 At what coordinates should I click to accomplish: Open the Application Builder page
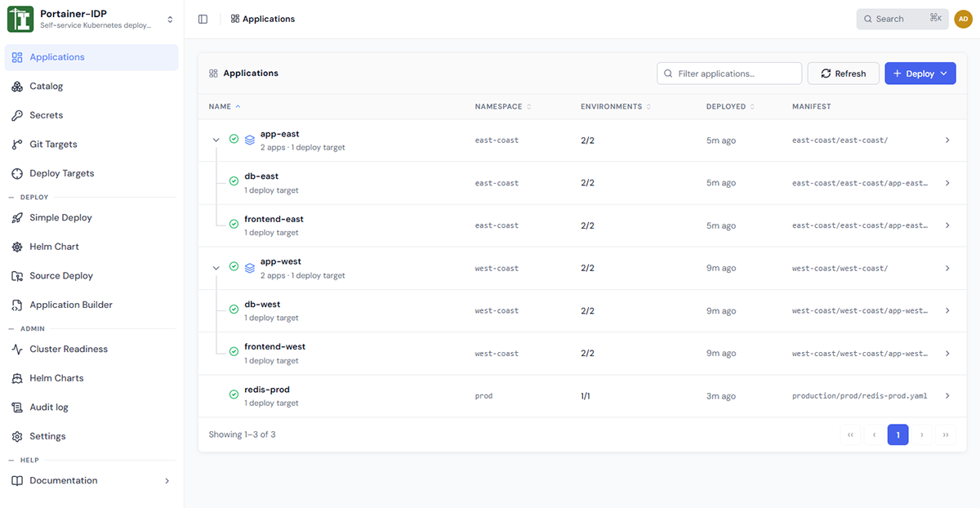[91, 305]
